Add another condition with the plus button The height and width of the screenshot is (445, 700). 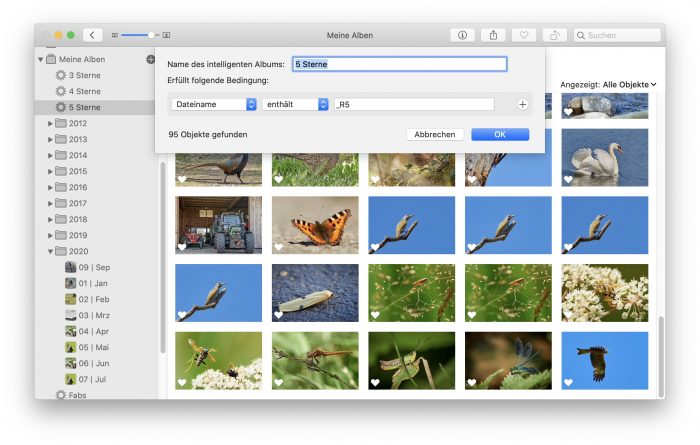coord(522,104)
